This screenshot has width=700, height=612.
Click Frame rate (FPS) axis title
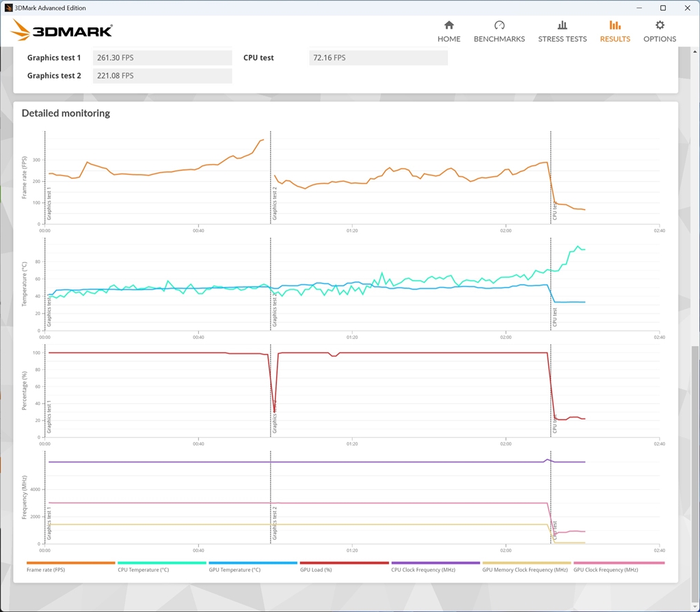click(24, 178)
